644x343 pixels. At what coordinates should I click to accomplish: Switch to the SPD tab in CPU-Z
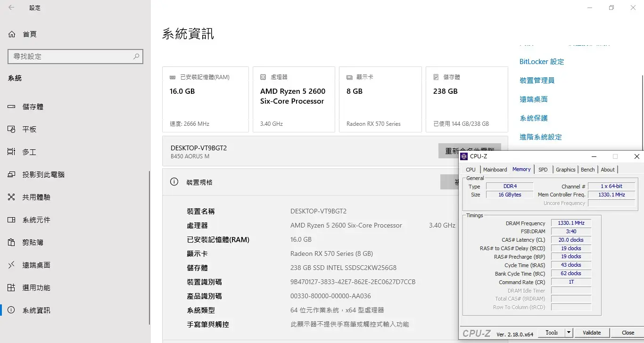(x=543, y=170)
